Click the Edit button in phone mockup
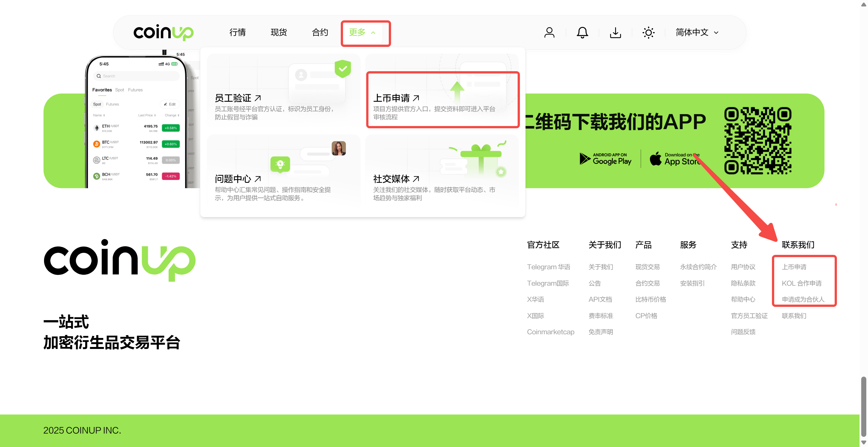The image size is (868, 447). tap(170, 104)
